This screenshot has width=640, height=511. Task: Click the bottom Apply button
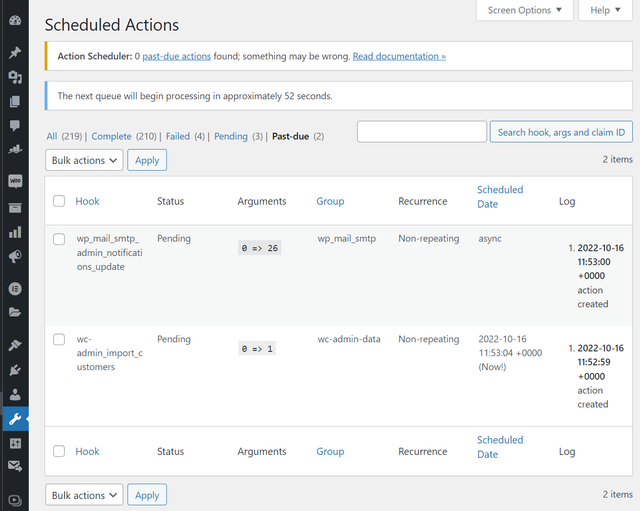(147, 495)
